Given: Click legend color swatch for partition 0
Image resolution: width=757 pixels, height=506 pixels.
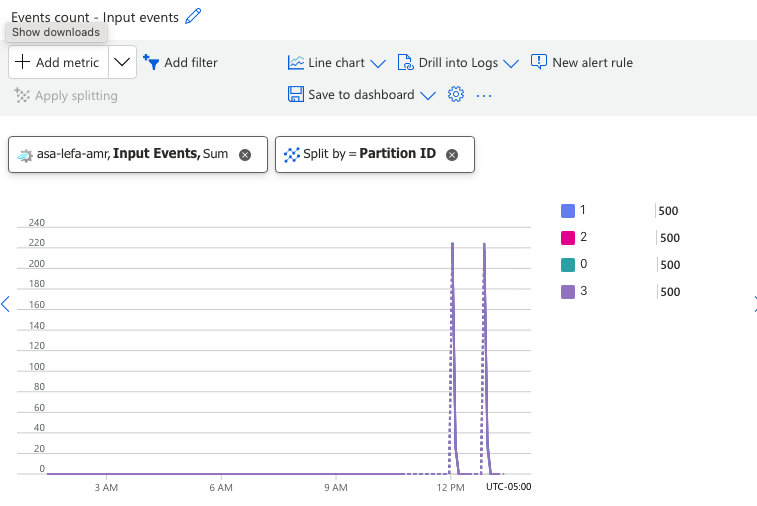Looking at the screenshot, I should point(568,265).
